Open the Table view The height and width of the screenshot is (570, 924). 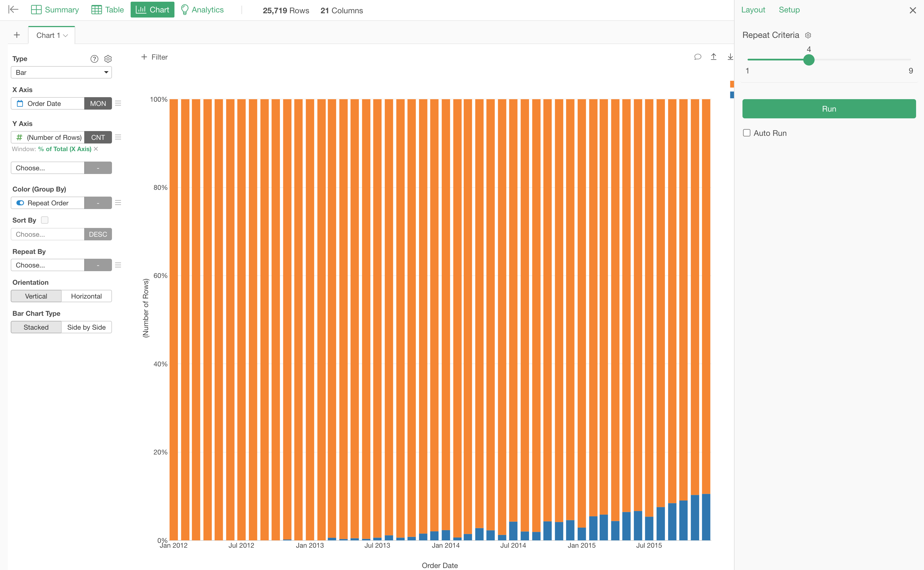pyautogui.click(x=107, y=9)
